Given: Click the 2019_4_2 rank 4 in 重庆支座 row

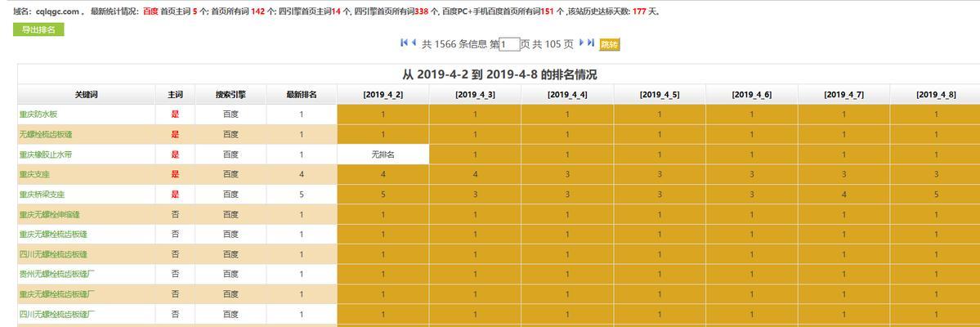Looking at the screenshot, I should point(383,174).
